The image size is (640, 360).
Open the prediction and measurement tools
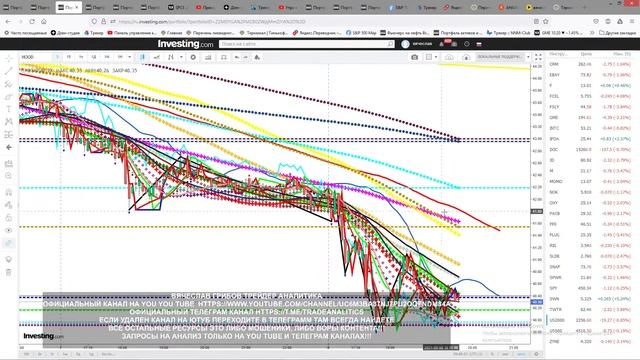(9, 134)
